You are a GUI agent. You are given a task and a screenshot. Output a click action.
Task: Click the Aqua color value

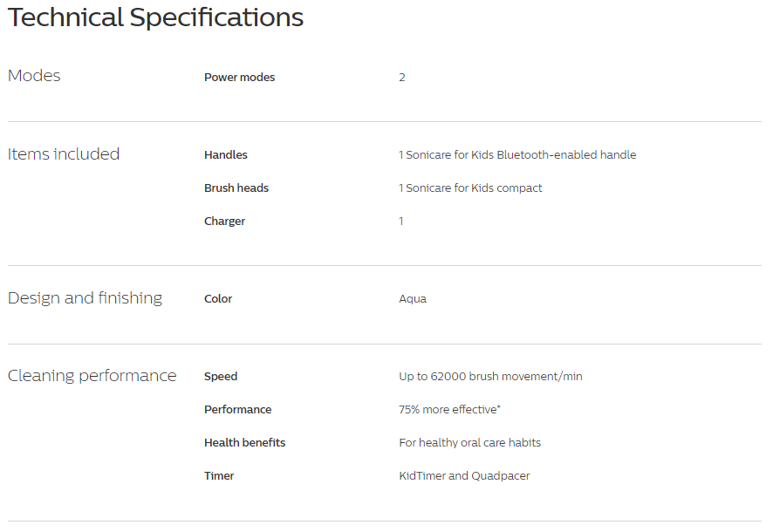[x=413, y=299]
